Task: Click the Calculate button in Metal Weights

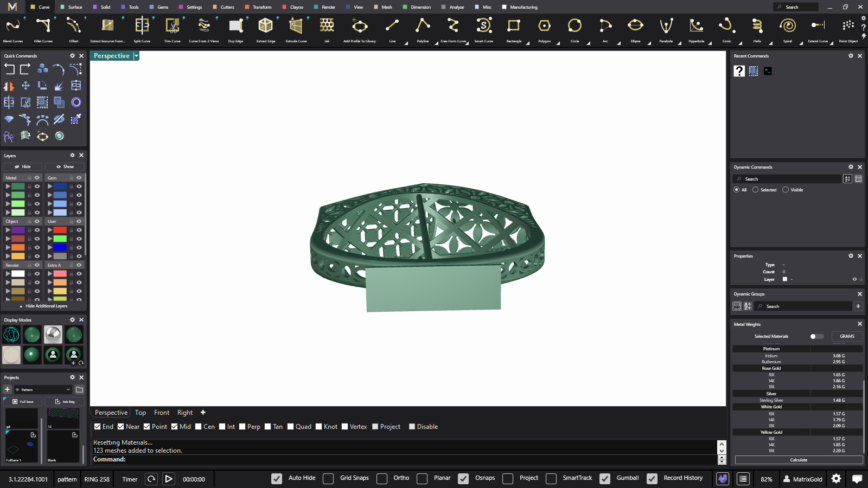Action: (x=799, y=460)
